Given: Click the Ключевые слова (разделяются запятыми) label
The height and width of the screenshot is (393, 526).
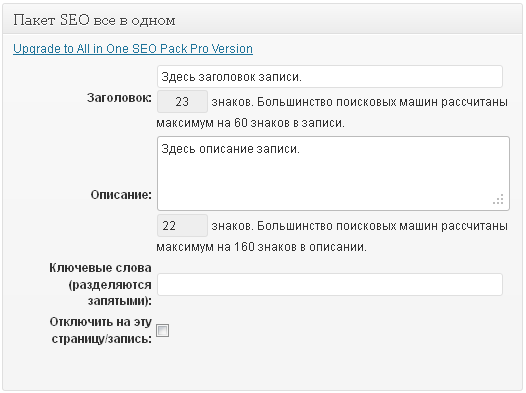Looking at the screenshot, I should coord(101,284).
